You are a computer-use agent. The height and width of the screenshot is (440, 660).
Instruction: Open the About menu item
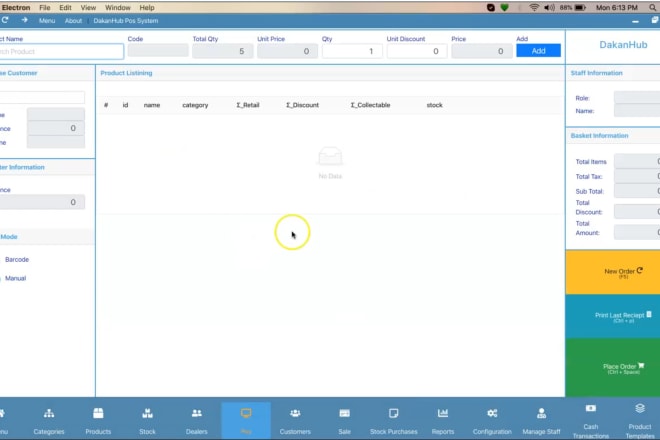(73, 20)
